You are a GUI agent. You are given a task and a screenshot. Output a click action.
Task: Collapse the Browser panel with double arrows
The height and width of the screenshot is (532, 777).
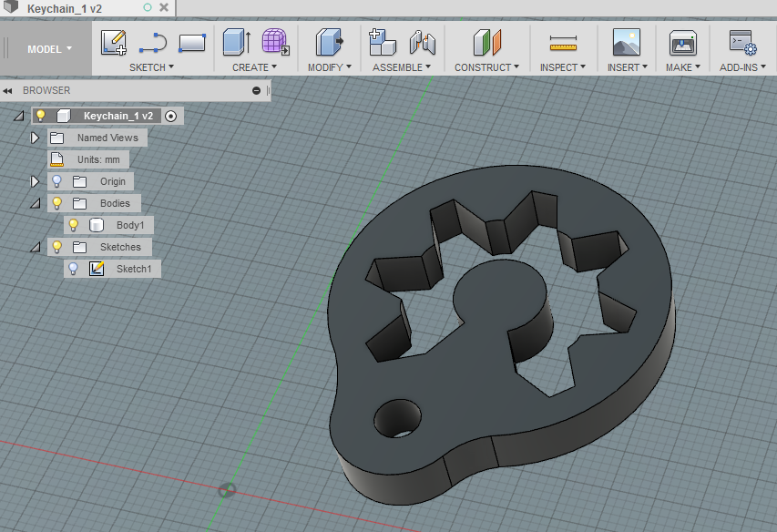tap(8, 90)
